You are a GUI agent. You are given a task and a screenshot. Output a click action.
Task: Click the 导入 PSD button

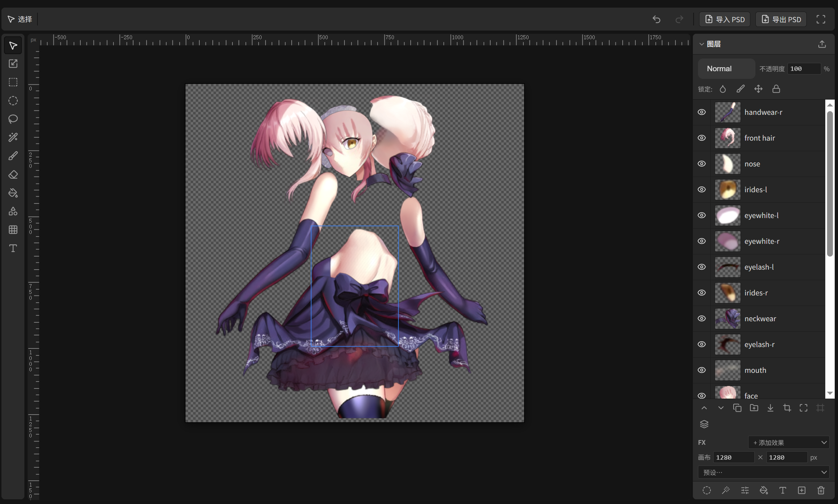pos(725,19)
